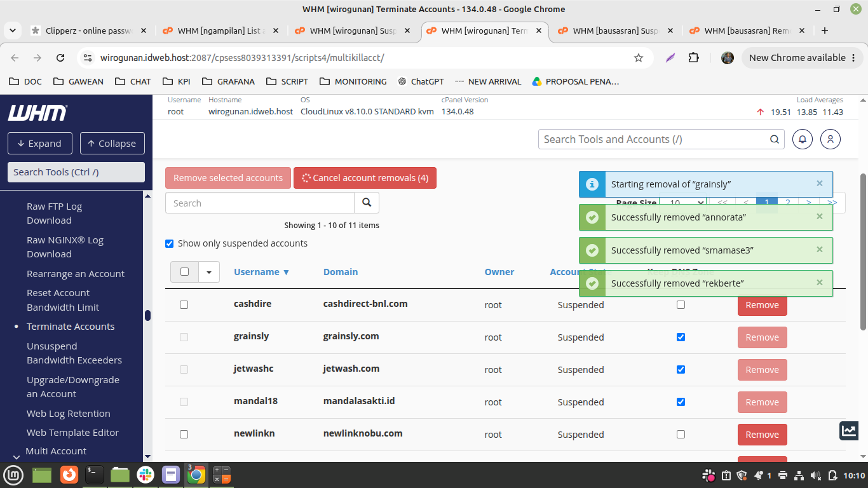Click Remove selected accounts button
Screen dimensions: 868x488
click(x=228, y=178)
